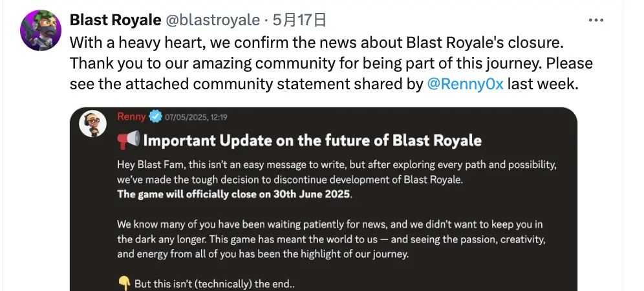Click the "With a heavy heart" post text
644x291 pixels.
(x=316, y=43)
